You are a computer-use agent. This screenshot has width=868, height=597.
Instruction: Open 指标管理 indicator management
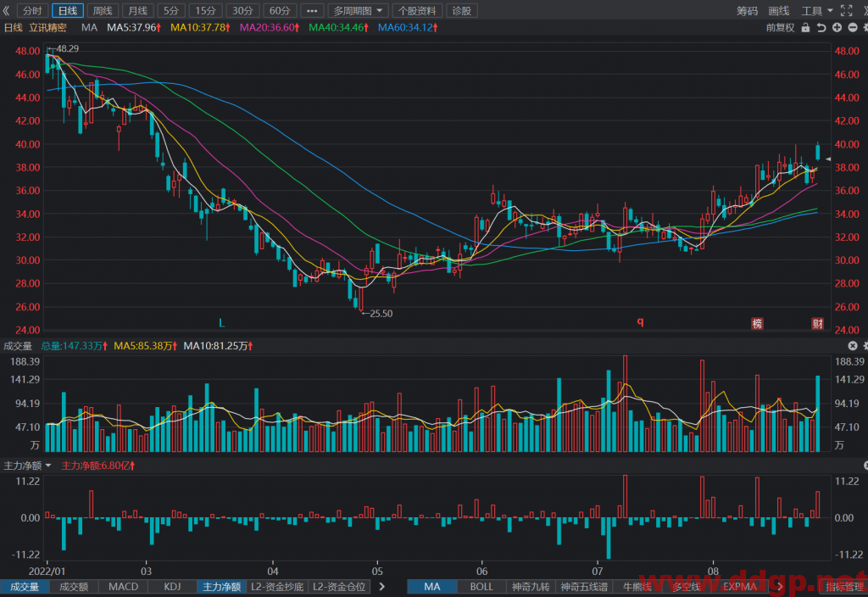[x=843, y=587]
